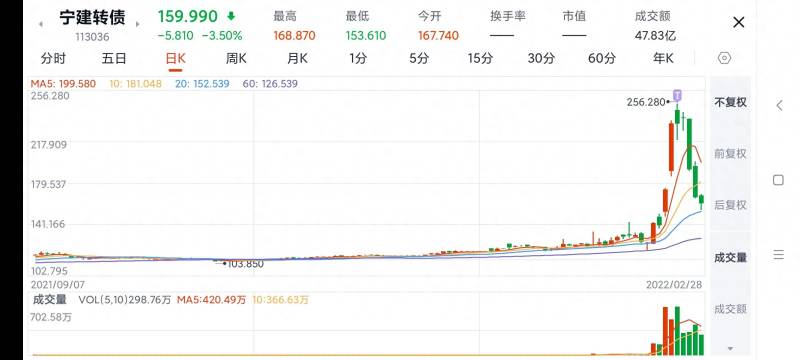800x360 pixels.
Task: Open chart settings hexagon icon
Action: (724, 58)
